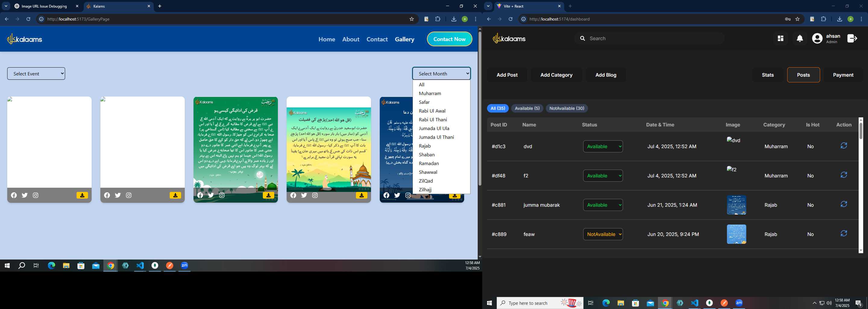This screenshot has height=309, width=868.
Task: Click the Add Category button
Action: click(x=556, y=75)
